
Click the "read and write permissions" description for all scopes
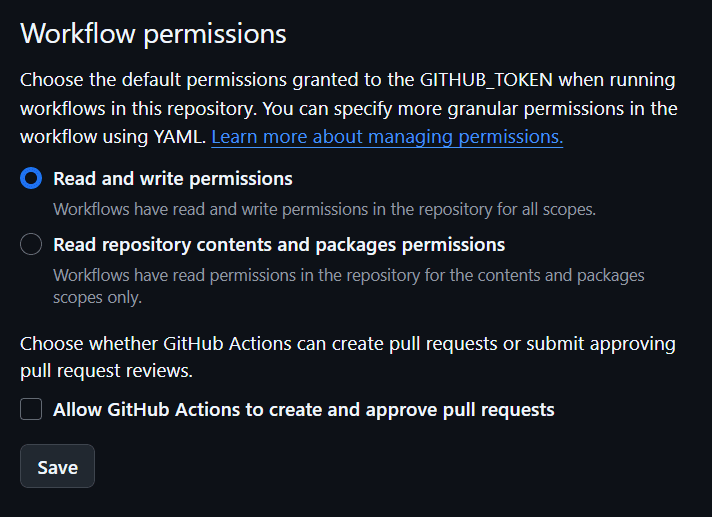(324, 210)
